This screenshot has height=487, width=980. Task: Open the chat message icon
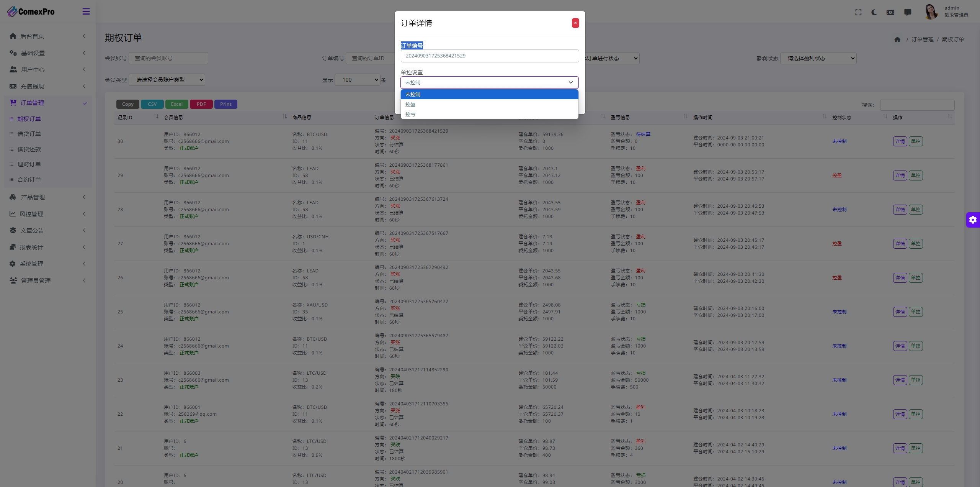coord(908,12)
